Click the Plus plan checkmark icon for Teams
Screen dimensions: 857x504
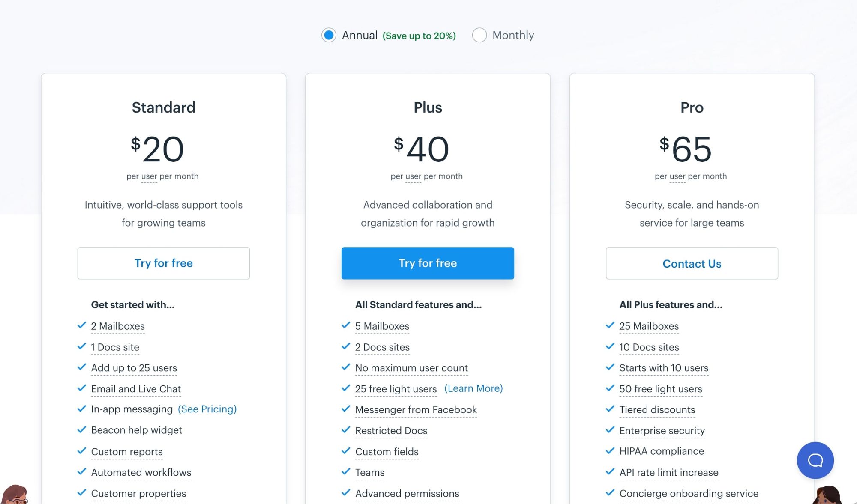tap(346, 471)
